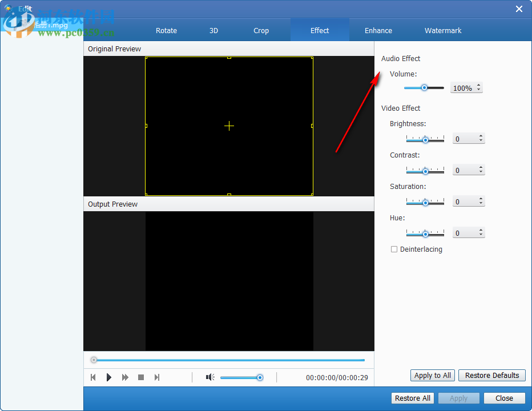532x411 pixels.
Task: Enable the Deinterlacing checkbox
Action: [394, 249]
